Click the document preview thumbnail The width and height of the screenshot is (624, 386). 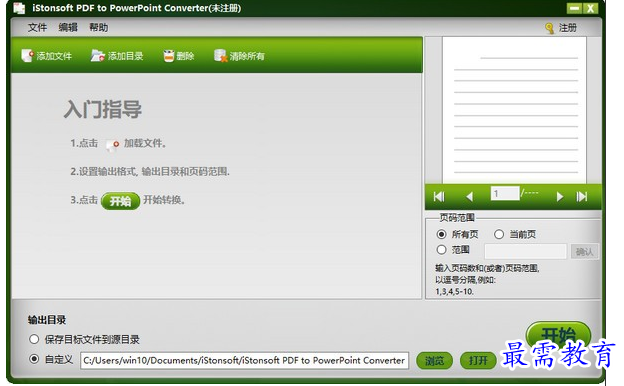514,110
